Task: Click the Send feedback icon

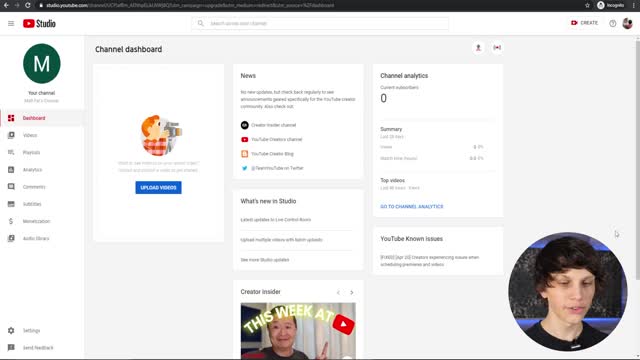Action: click(x=11, y=348)
